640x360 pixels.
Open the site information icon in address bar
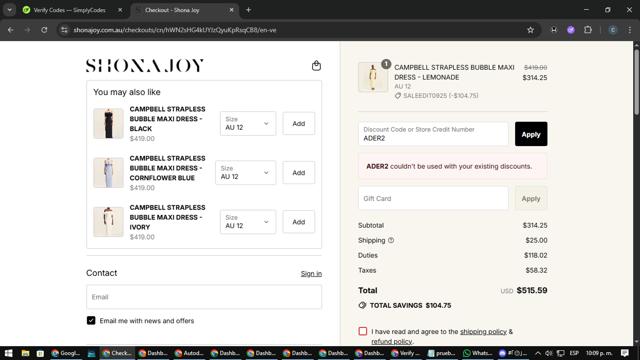64,30
